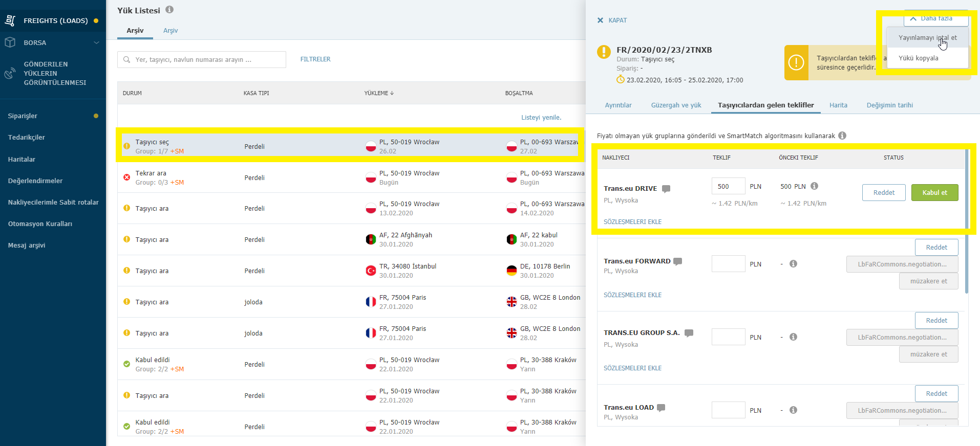Image resolution: width=980 pixels, height=446 pixels.
Task: Click info icon next to 500 PLN previous offer
Action: click(814, 186)
